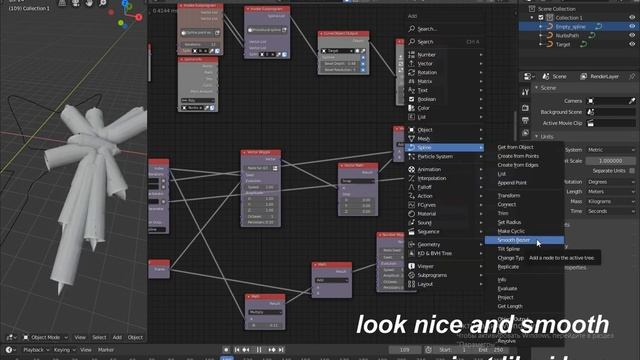Click the Unit Scale field showing 1.000000
The image size is (640, 360).
click(611, 161)
